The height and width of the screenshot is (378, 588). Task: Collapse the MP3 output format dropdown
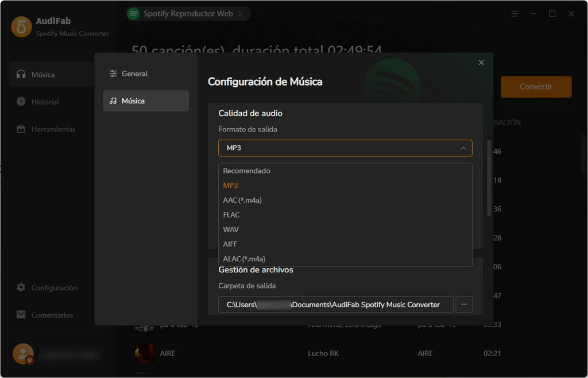(345, 148)
